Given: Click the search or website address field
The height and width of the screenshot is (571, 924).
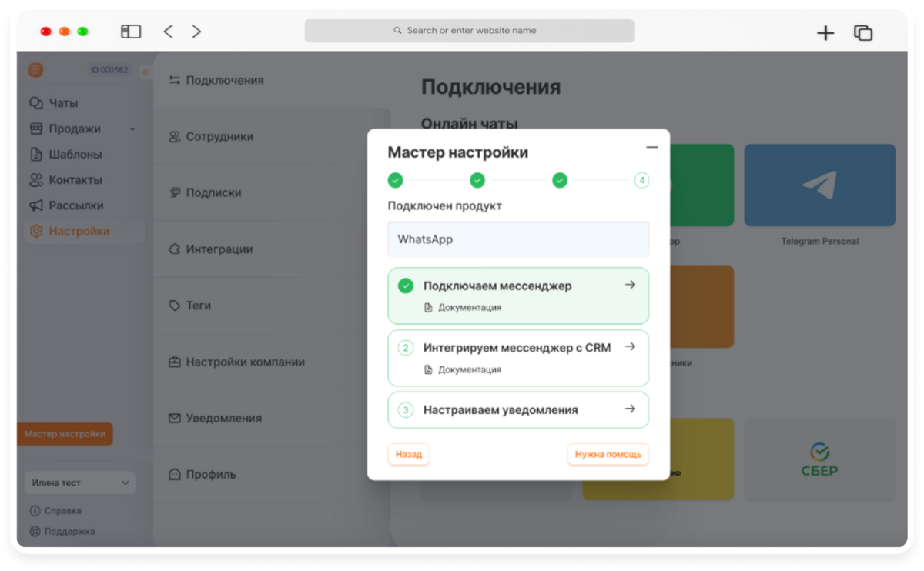Looking at the screenshot, I should pos(470,31).
